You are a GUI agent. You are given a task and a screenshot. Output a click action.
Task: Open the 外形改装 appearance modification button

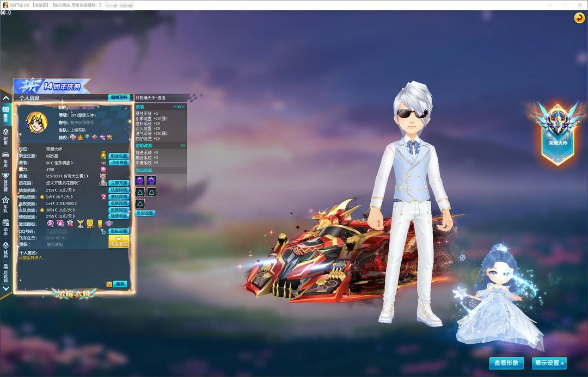pos(145,213)
